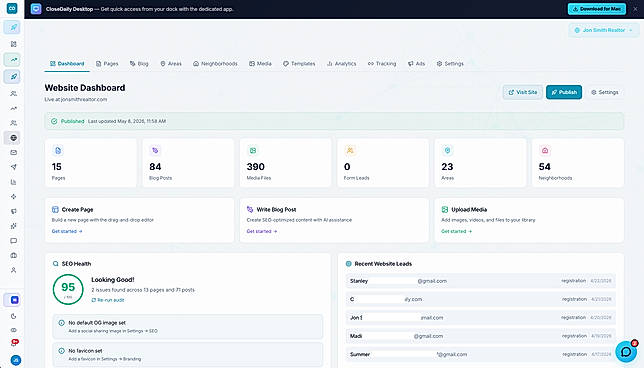Click the No favicon set issue
The width and height of the screenshot is (644, 368).
188,354
